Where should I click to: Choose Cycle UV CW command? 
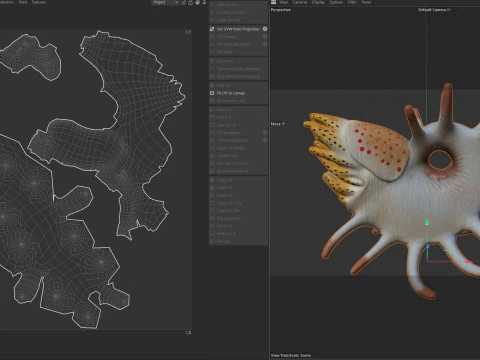(x=228, y=211)
